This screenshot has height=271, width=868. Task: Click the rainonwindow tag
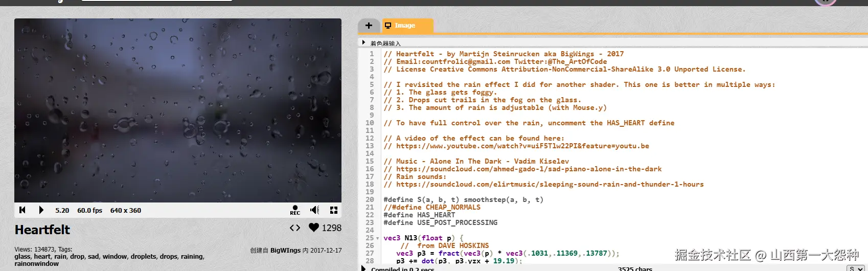pos(36,264)
